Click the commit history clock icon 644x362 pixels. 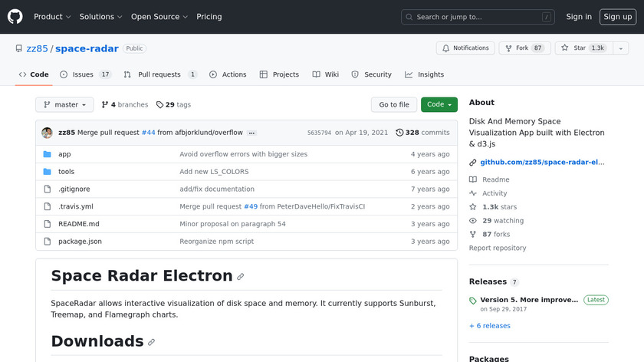click(x=399, y=133)
